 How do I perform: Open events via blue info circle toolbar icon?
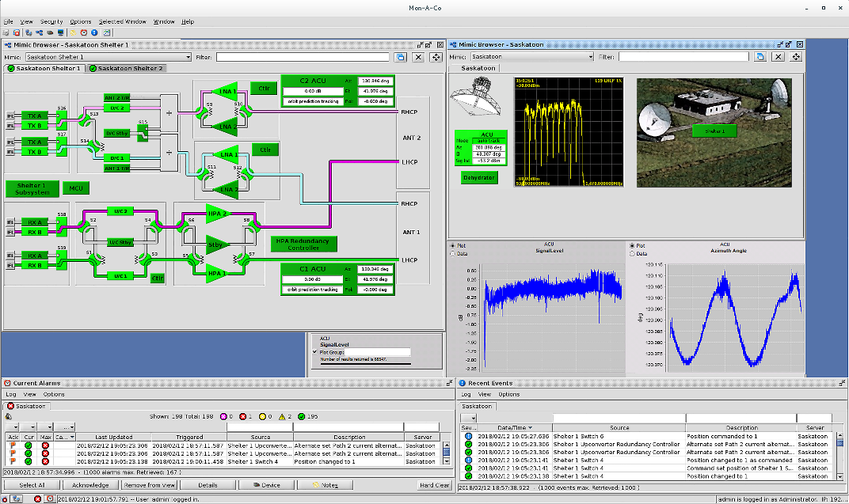[x=94, y=32]
